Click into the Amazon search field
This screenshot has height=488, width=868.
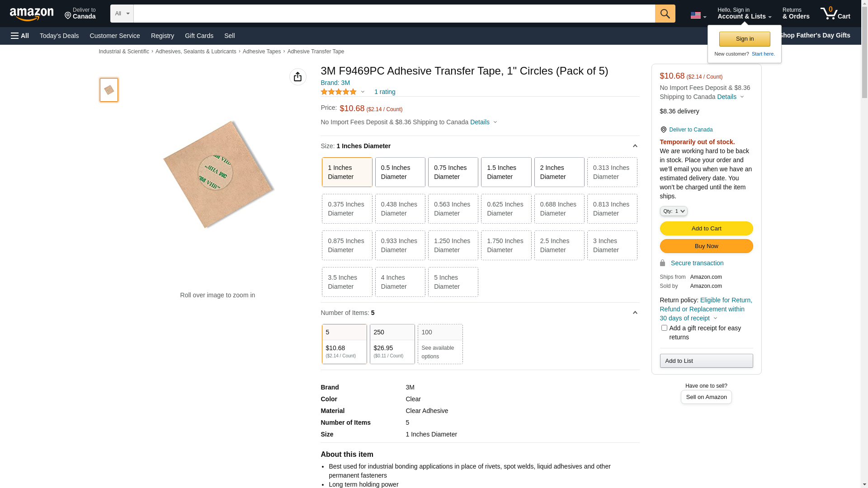click(393, 14)
